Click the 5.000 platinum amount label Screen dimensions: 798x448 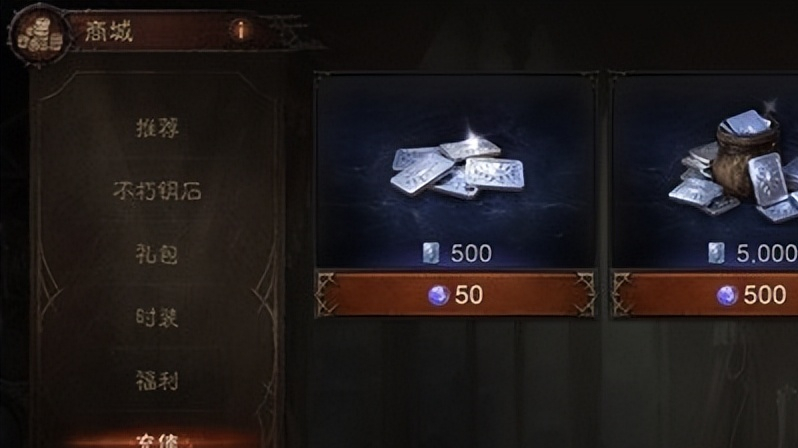pos(767,253)
